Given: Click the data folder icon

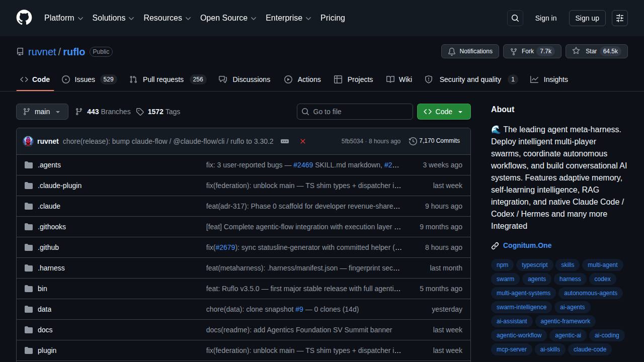Looking at the screenshot, I should (x=29, y=309).
